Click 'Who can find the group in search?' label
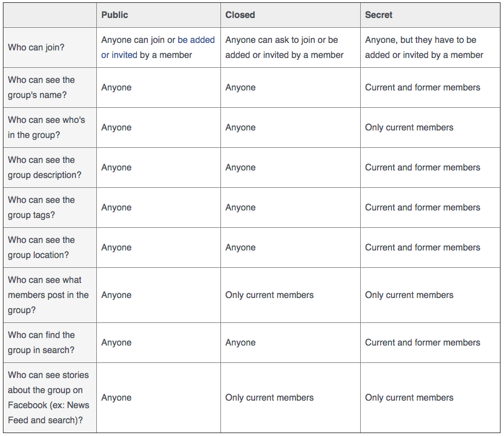This screenshot has height=436, width=504. point(41,343)
